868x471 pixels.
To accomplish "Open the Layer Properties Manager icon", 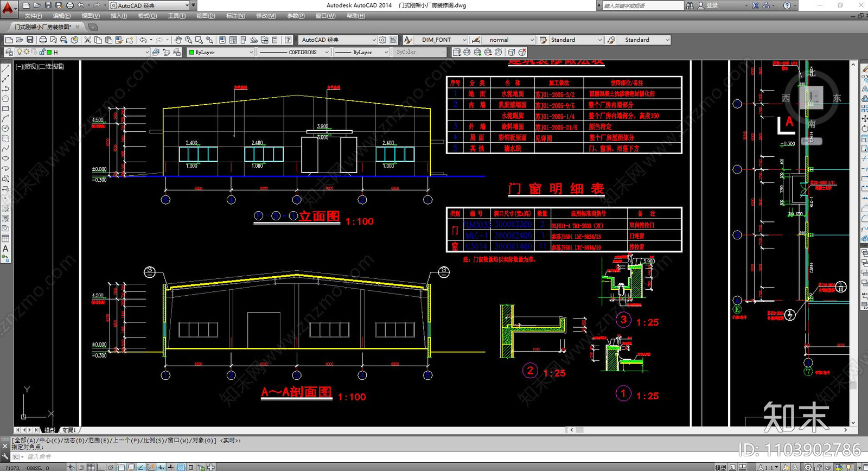I will [x=9, y=53].
